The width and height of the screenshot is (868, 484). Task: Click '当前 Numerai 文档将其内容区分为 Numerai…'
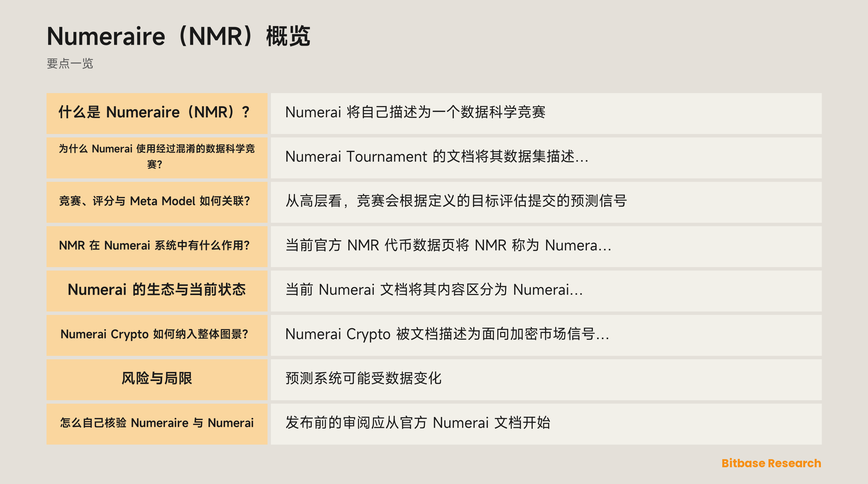click(434, 290)
